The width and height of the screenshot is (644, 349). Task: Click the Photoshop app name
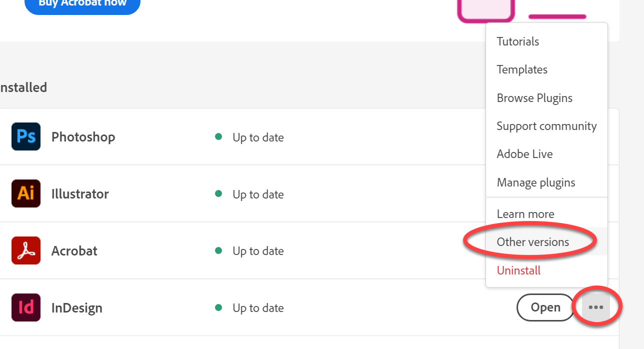[83, 137]
